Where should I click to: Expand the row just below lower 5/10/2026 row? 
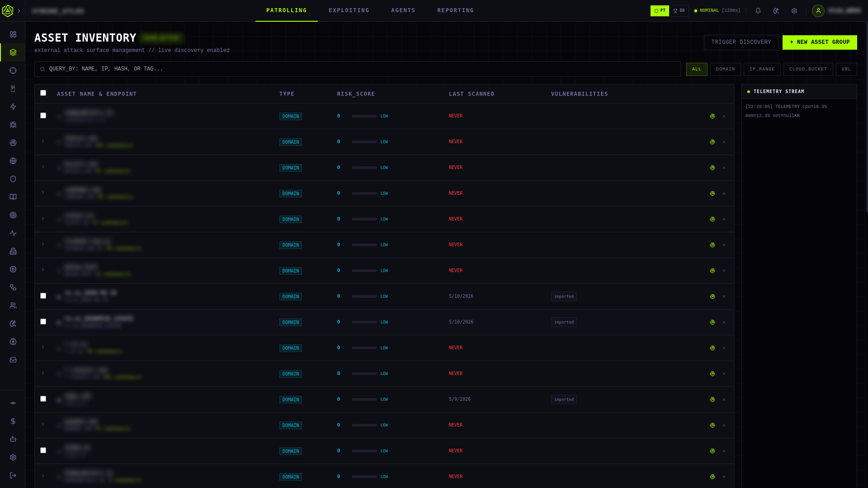click(x=43, y=347)
